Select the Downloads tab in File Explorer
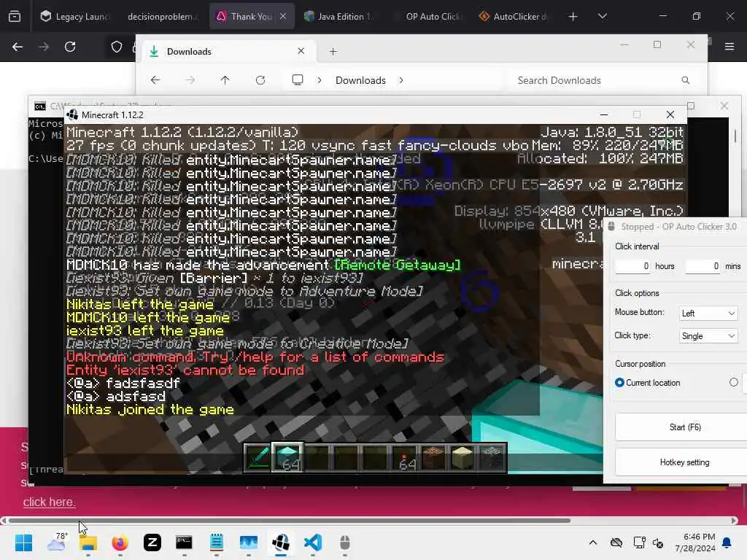The height and width of the screenshot is (560, 747). (x=228, y=51)
